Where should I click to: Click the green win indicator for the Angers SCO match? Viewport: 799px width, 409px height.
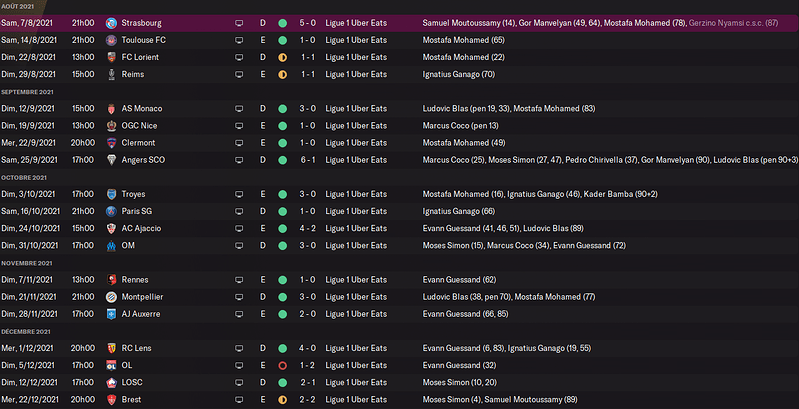click(282, 159)
